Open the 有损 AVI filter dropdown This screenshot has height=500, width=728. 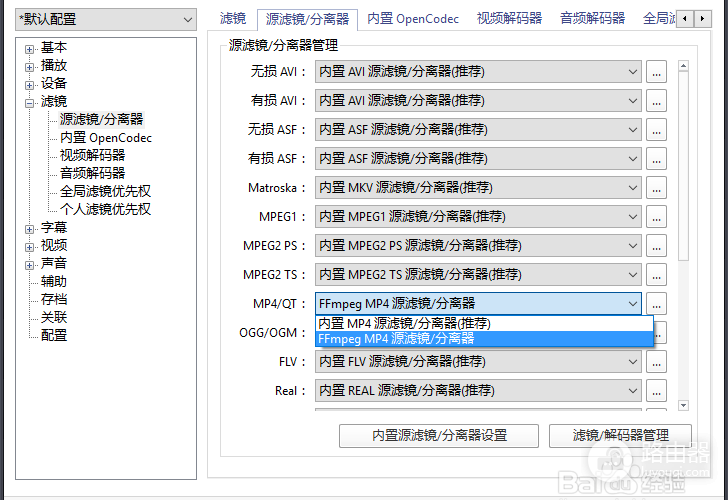pyautogui.click(x=478, y=101)
